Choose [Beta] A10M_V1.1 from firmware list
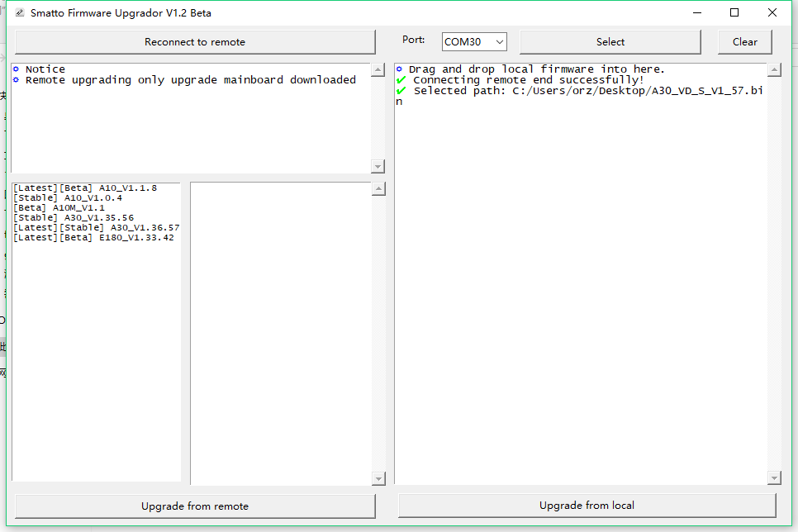This screenshot has width=798, height=532. point(59,207)
